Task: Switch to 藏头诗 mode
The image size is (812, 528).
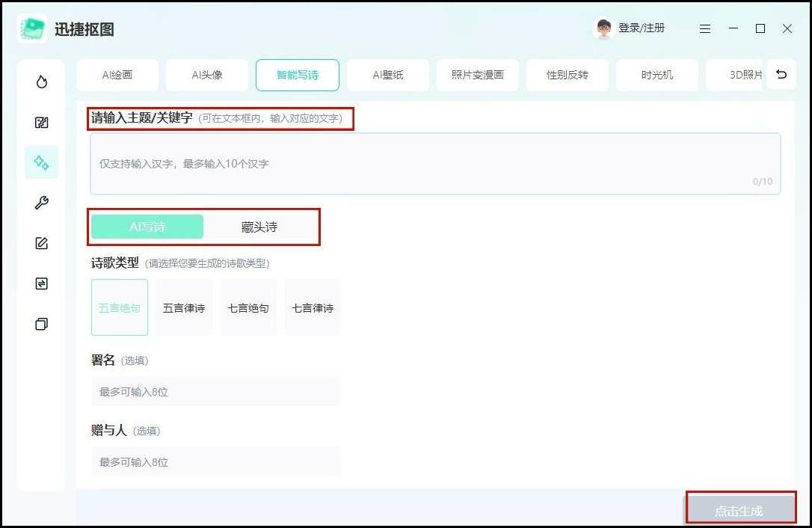Action: [x=259, y=227]
